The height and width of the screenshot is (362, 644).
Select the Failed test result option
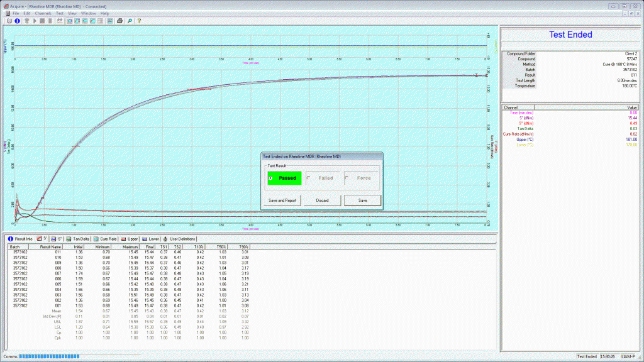pyautogui.click(x=322, y=178)
